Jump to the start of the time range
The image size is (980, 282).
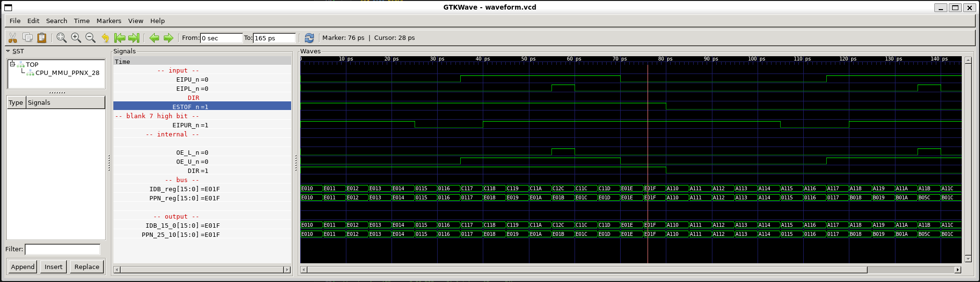coord(120,37)
